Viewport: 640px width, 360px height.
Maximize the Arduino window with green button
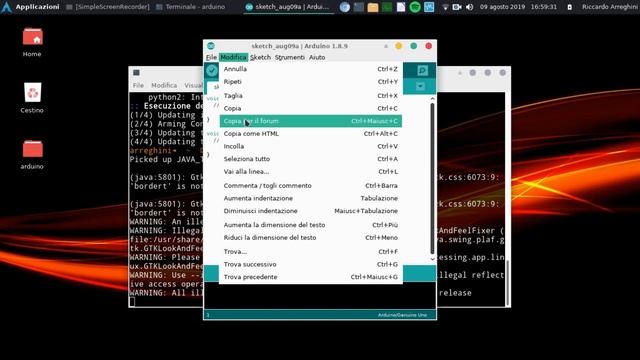pyautogui.click(x=413, y=46)
